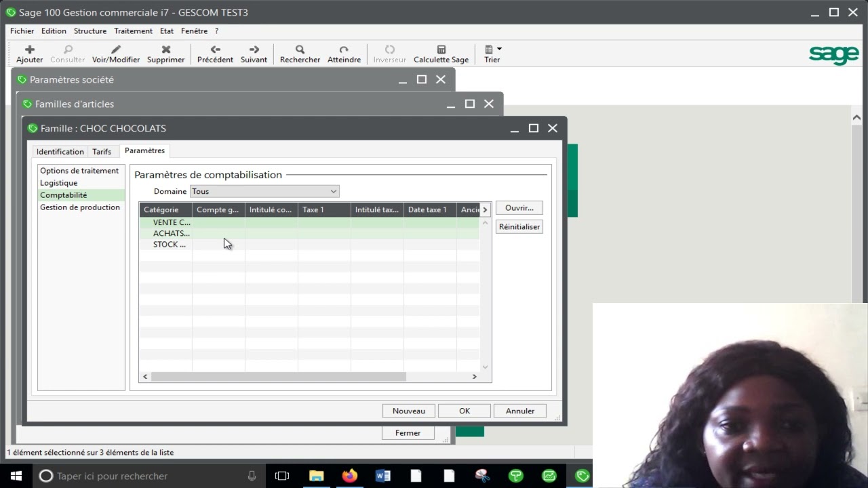The height and width of the screenshot is (488, 868).
Task: Expand columns with the header arrow button
Action: click(x=485, y=209)
